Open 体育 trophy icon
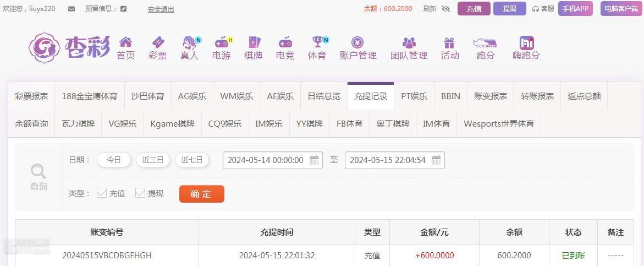This screenshot has height=266, width=644. (x=317, y=42)
